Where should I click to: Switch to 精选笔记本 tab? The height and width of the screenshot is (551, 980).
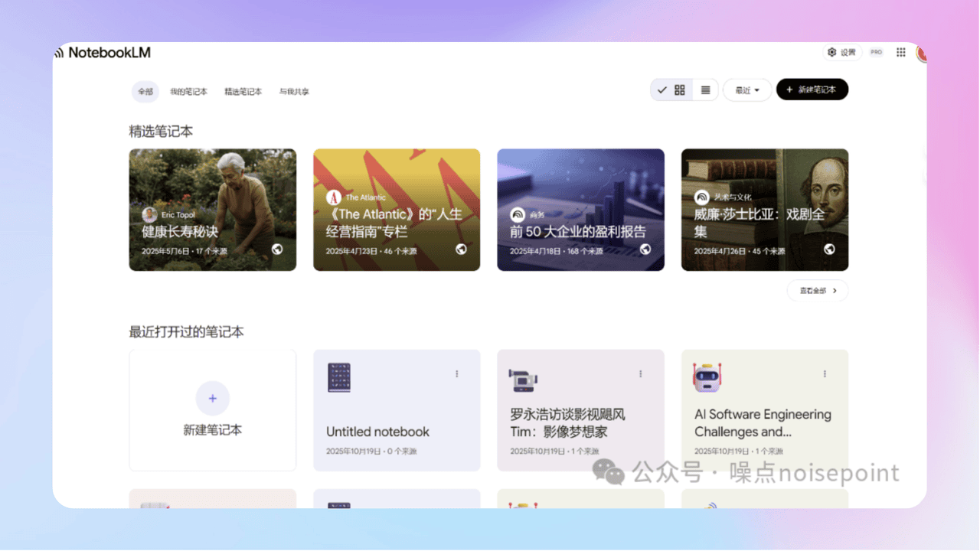pos(243,91)
